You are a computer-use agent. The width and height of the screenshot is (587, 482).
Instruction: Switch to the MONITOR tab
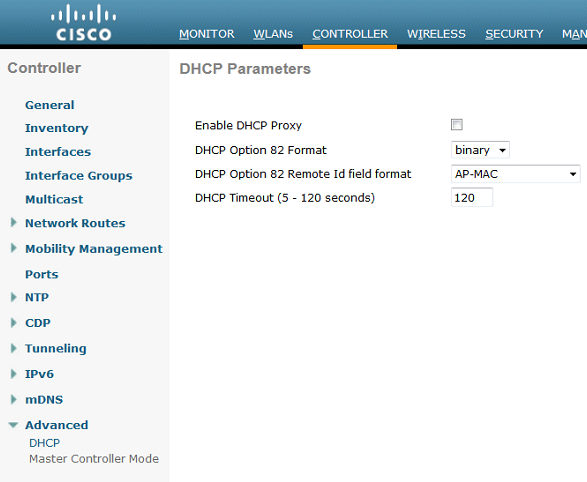pyautogui.click(x=207, y=34)
